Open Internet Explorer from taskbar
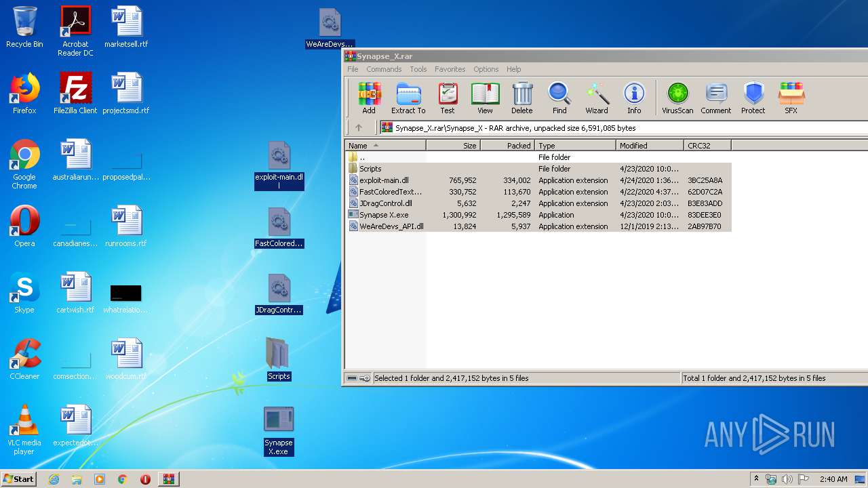Viewport: 868px width, 488px height. click(54, 479)
